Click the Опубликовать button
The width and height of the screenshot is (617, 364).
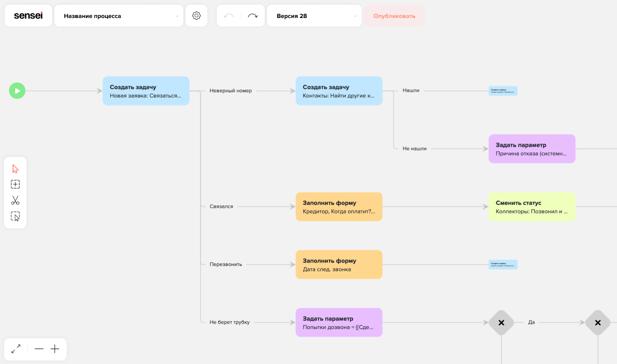[x=394, y=16]
